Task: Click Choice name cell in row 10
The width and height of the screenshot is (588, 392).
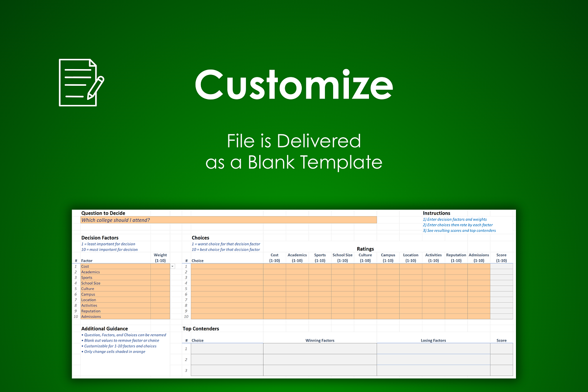Action: pos(227,317)
